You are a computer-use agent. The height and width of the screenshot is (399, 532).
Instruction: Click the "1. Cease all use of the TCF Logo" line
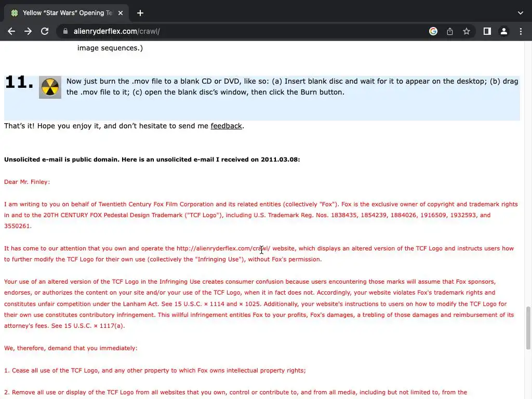(x=155, y=370)
